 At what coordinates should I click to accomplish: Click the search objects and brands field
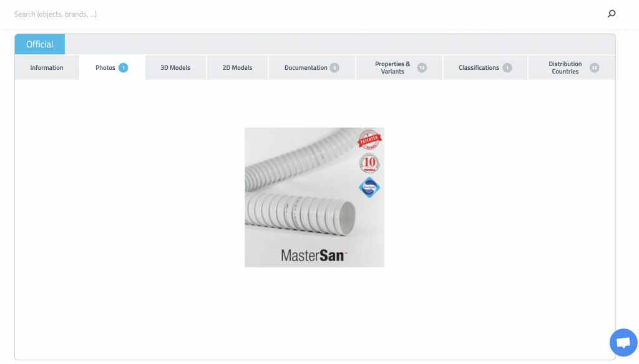coord(306,14)
